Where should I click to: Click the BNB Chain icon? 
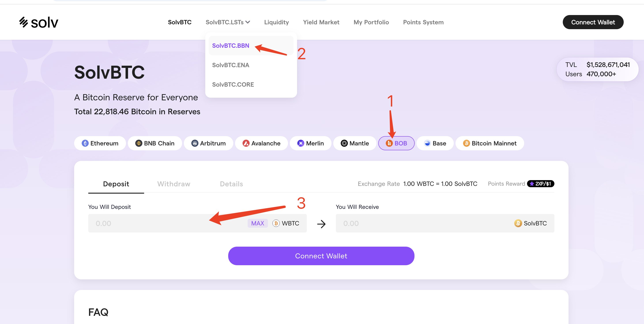[x=139, y=143]
